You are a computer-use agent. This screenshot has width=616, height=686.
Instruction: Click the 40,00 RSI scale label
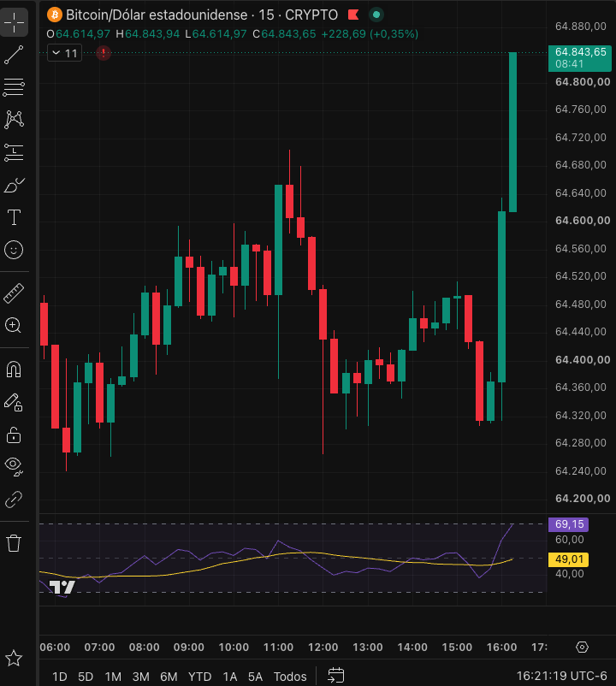(x=569, y=574)
